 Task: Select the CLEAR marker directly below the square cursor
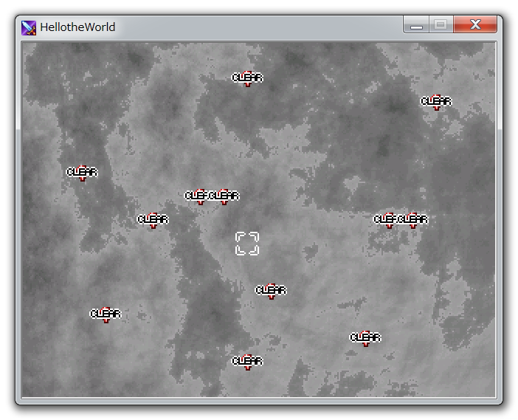pos(271,291)
